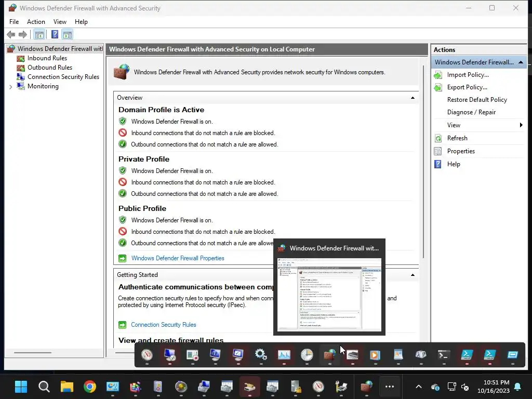Open the Connection Security Rules link under Getting Started
Viewport: 532px width, 399px height.
(x=163, y=325)
